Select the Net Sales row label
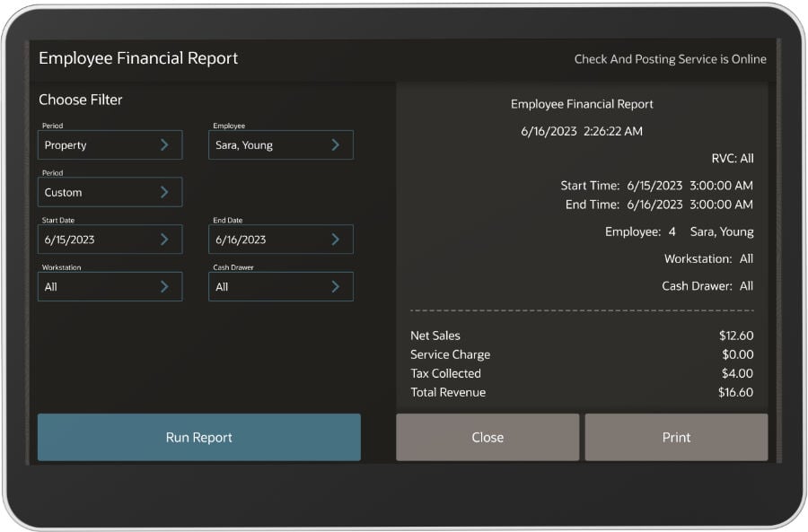808x532 pixels. [x=435, y=336]
